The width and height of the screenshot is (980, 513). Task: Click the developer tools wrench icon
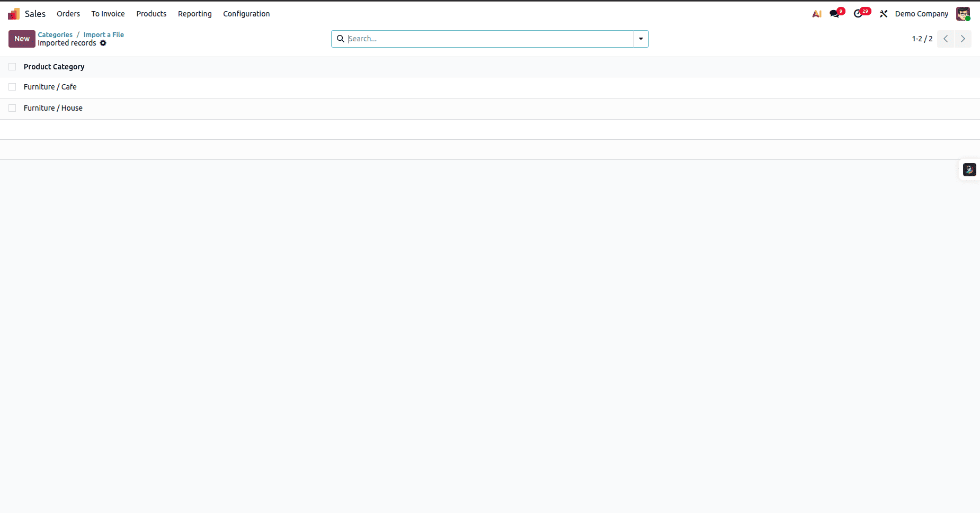click(x=883, y=13)
